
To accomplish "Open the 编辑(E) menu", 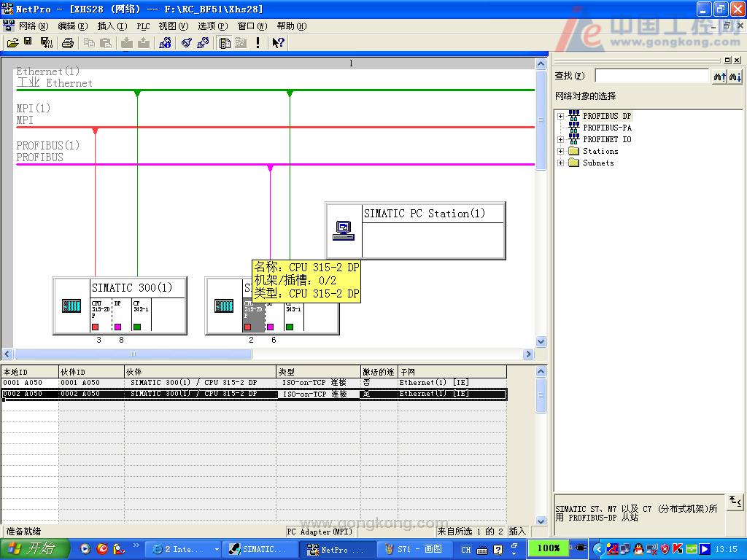I will tap(73, 26).
